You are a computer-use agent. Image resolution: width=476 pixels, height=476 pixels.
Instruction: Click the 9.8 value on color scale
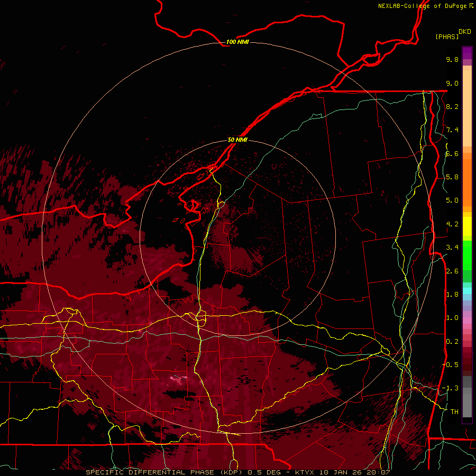[x=452, y=59]
